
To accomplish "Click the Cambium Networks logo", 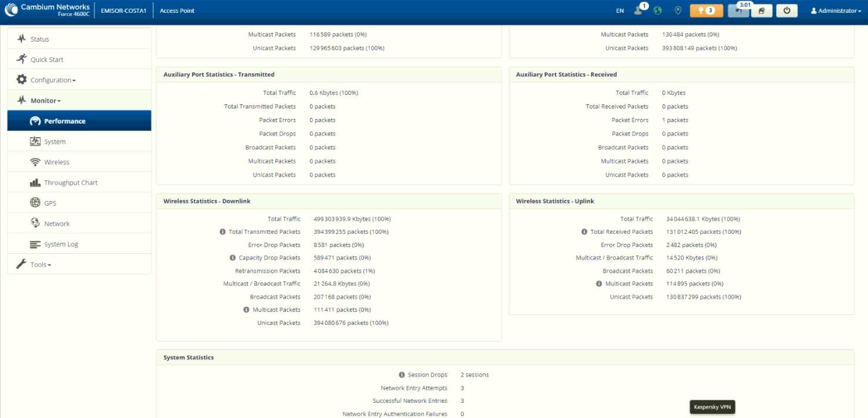I will 47,10.
